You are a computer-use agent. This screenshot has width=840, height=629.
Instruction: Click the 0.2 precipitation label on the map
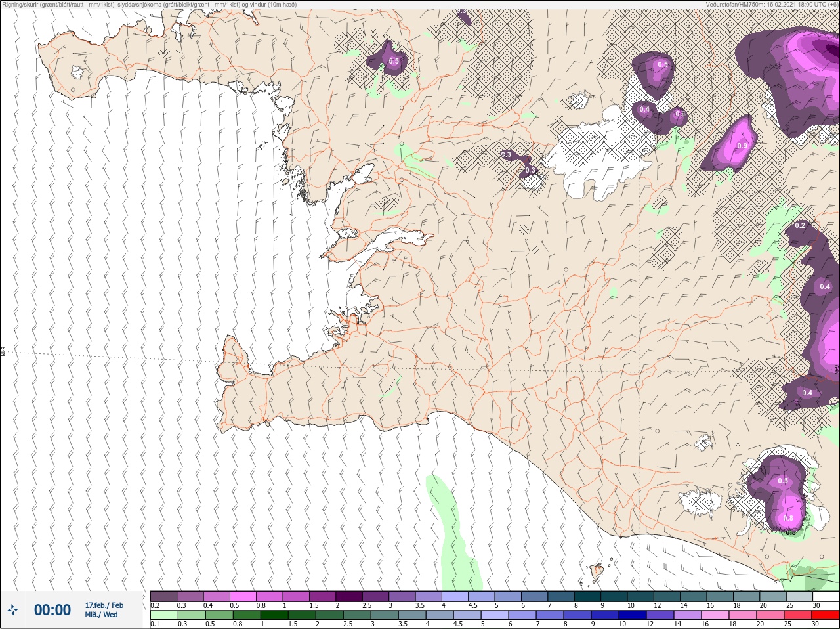[x=800, y=225]
